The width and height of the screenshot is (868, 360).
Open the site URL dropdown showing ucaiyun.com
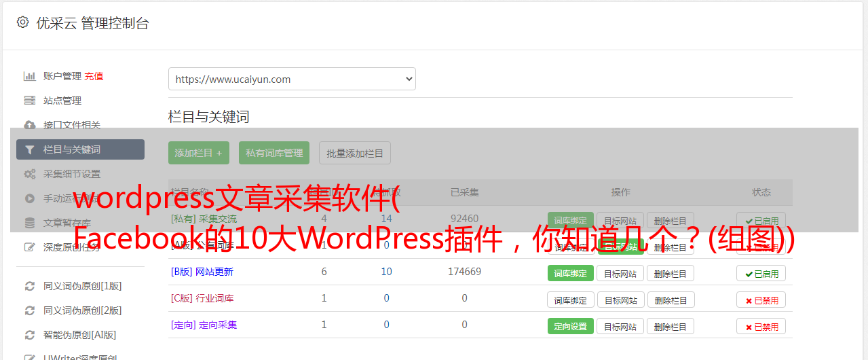[x=292, y=79]
